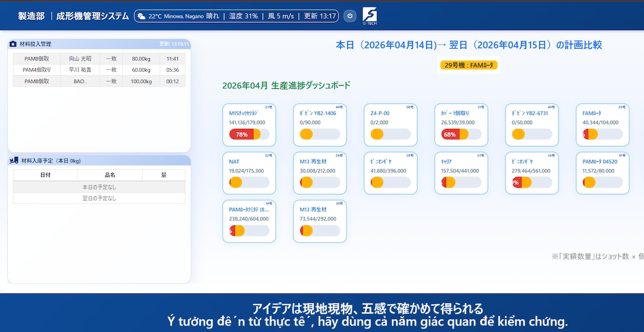
Task: Open the ﾎﾞﾋﾞﾝ YB2-6731 card title
Action: tap(530, 113)
